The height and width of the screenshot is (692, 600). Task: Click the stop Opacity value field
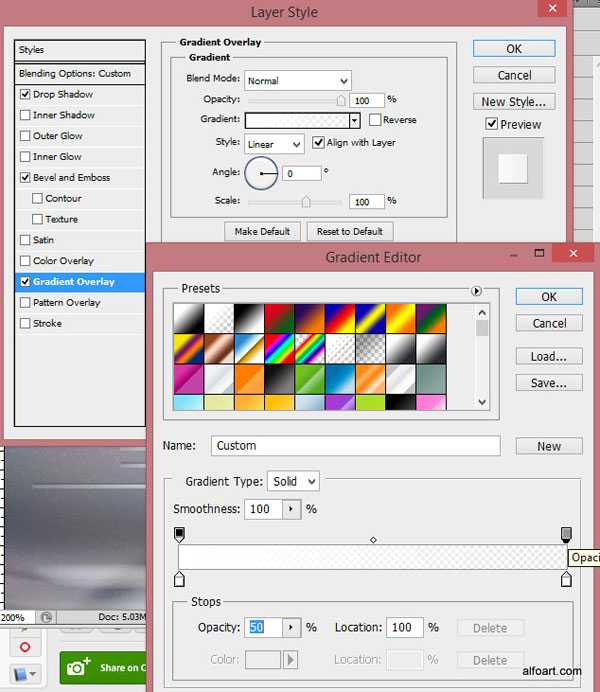tap(263, 627)
